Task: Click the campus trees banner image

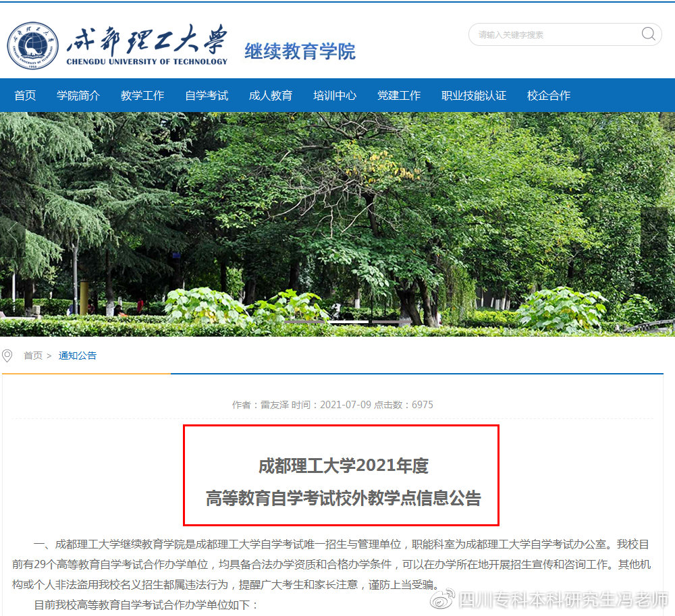Action: click(x=337, y=224)
